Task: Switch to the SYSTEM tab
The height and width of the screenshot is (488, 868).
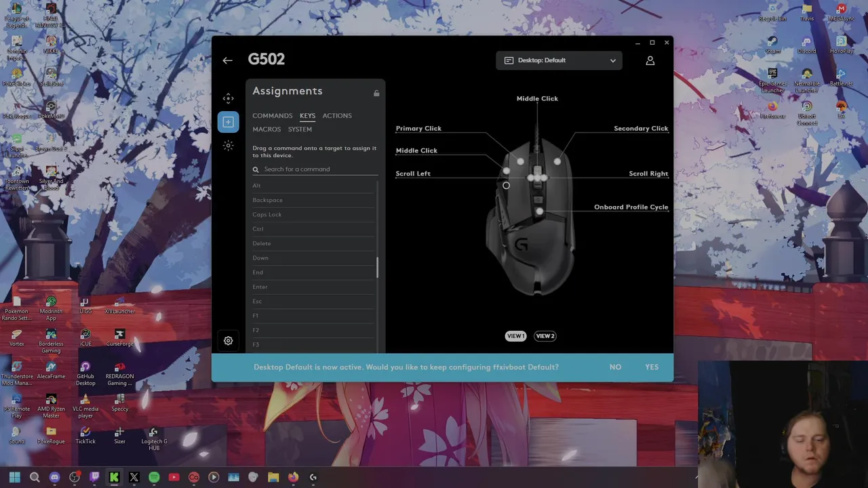Action: coord(300,129)
